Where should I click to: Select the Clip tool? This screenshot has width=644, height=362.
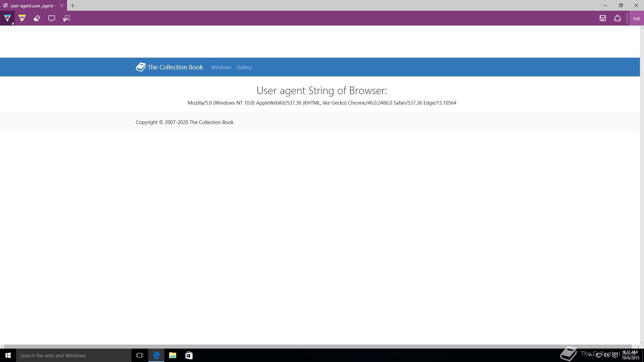click(66, 18)
